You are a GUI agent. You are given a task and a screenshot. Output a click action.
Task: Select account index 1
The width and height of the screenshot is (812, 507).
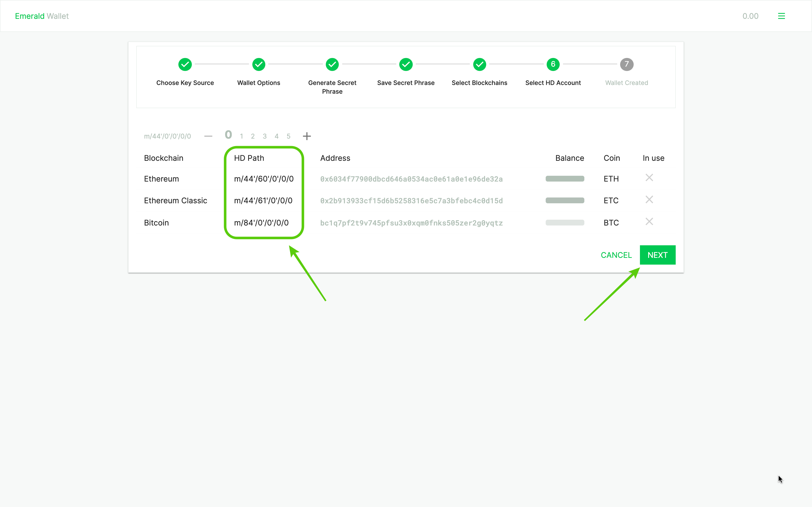pyautogui.click(x=241, y=136)
